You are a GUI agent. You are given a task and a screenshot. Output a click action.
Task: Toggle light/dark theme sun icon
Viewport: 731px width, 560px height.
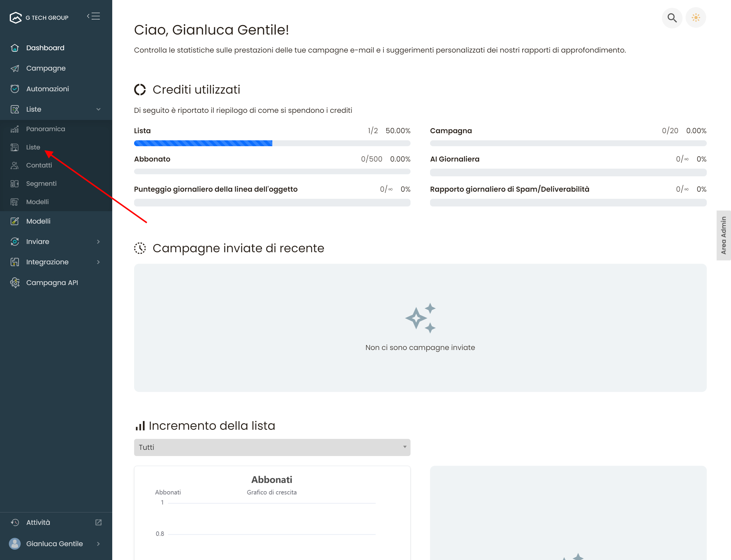pos(695,18)
